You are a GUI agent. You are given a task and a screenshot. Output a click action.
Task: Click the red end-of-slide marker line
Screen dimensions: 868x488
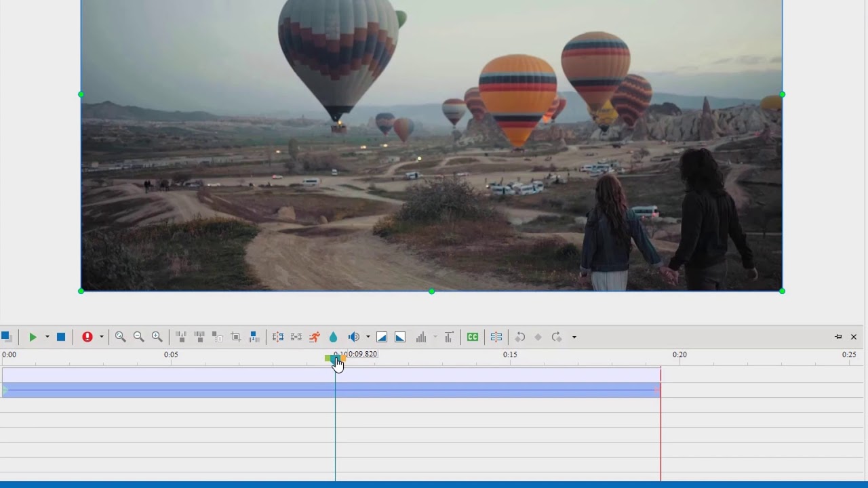[660, 424]
